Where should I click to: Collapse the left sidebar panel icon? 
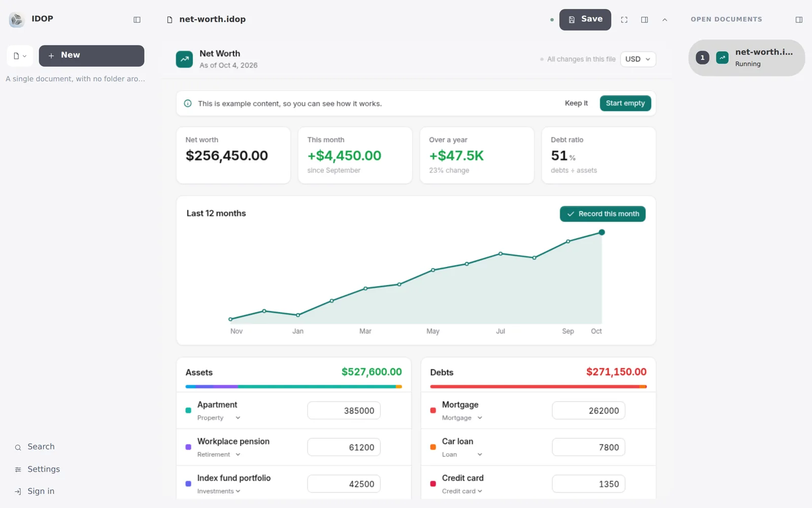[x=137, y=20]
